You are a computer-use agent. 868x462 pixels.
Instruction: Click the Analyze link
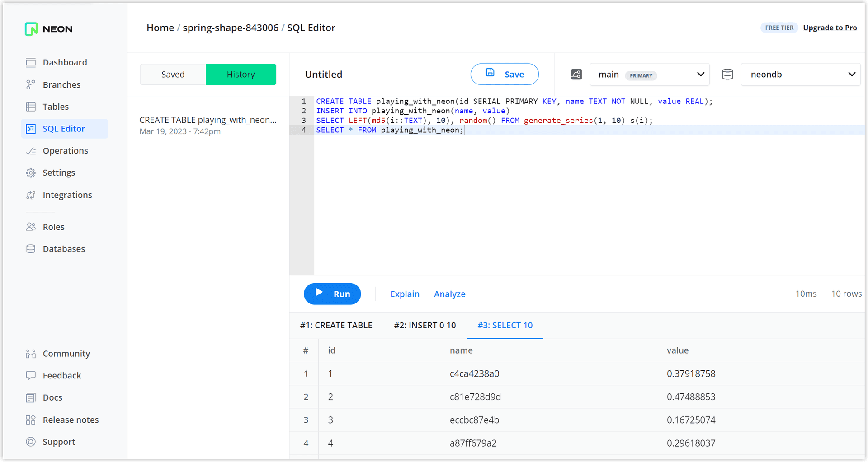(x=450, y=294)
